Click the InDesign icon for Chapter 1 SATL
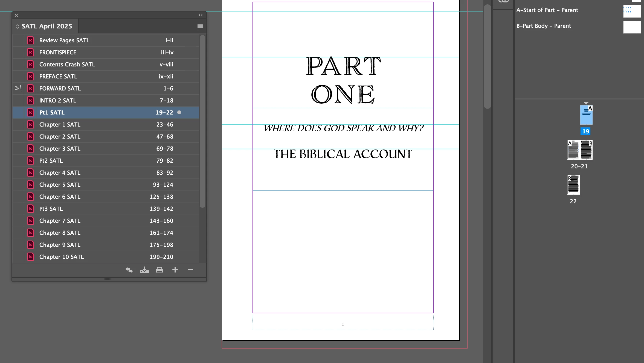 31,125
